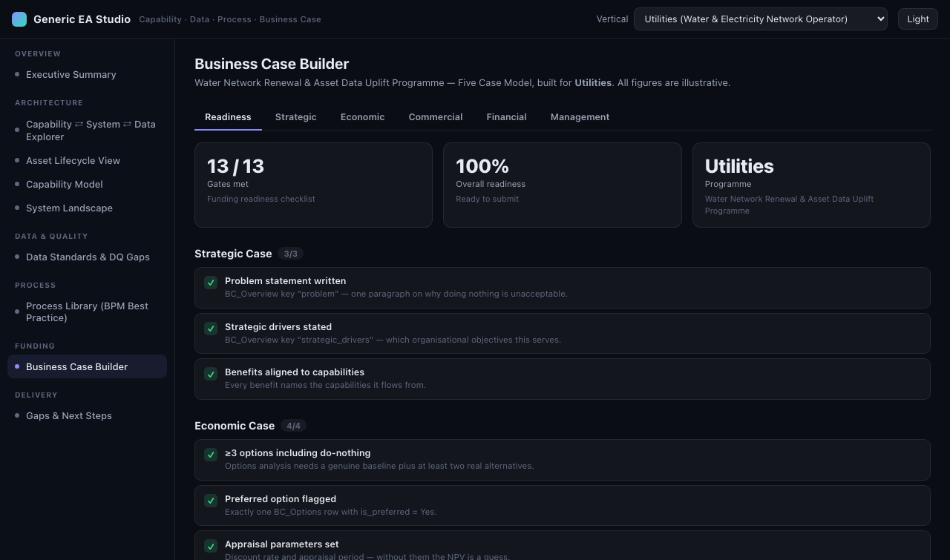Click the Strategic Case section heading
Viewport: 950px width, 560px height.
[x=233, y=254]
